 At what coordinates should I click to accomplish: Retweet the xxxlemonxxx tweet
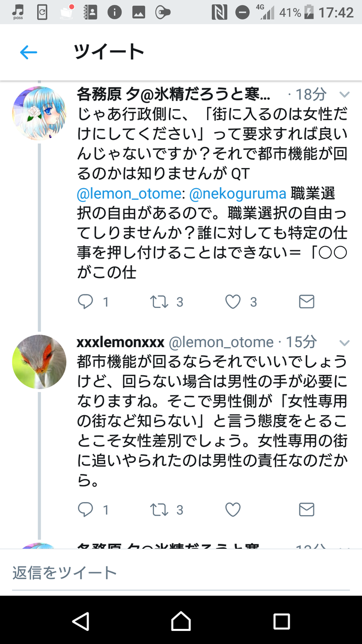[160, 510]
